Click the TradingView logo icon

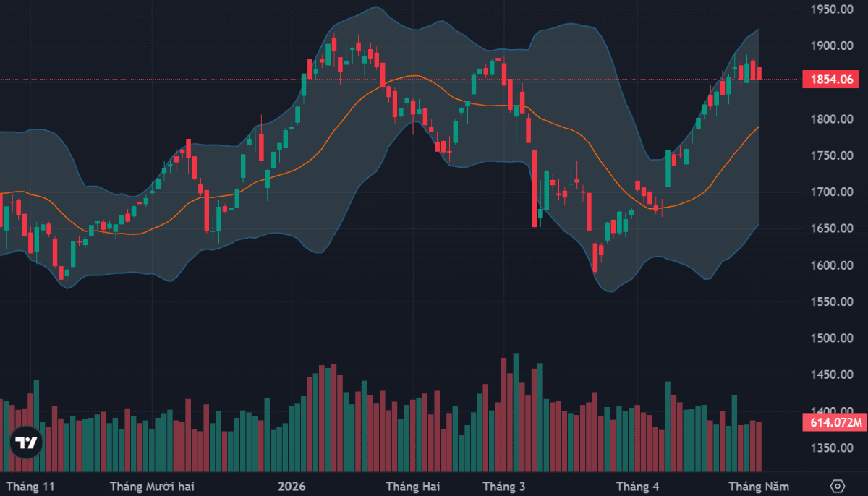click(x=27, y=442)
